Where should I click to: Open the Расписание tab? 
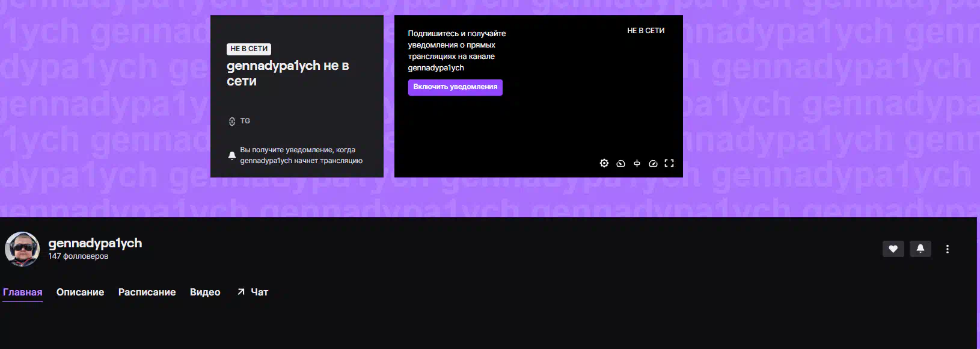(x=147, y=292)
